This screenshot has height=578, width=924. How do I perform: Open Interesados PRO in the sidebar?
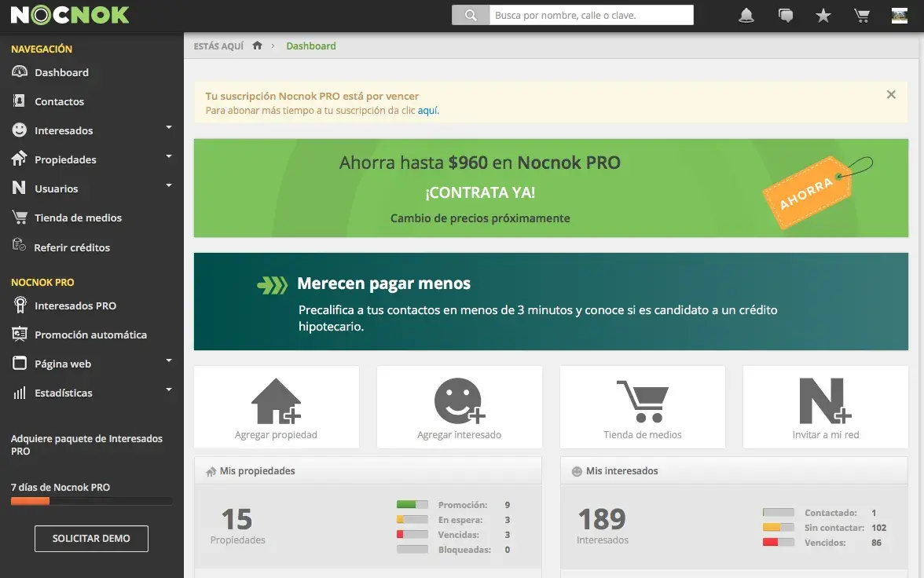[x=75, y=305]
